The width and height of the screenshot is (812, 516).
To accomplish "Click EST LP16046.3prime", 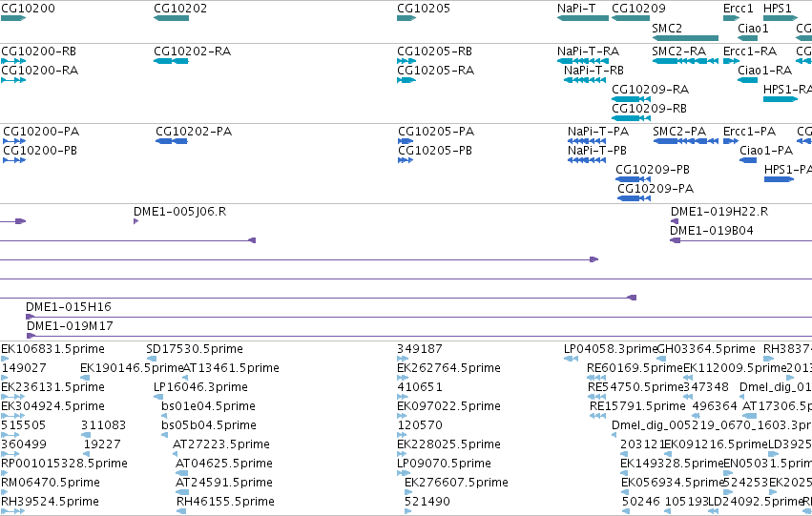I will coord(200,387).
